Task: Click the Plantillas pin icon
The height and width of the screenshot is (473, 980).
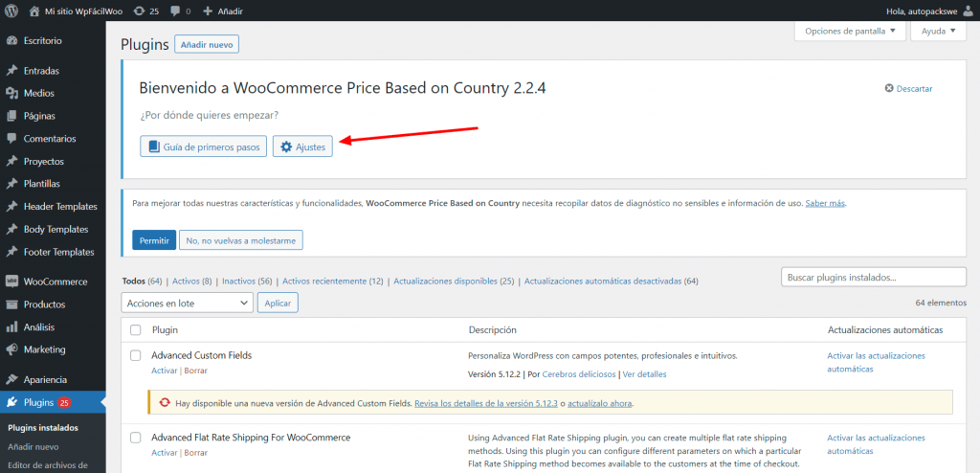Action: [x=11, y=184]
